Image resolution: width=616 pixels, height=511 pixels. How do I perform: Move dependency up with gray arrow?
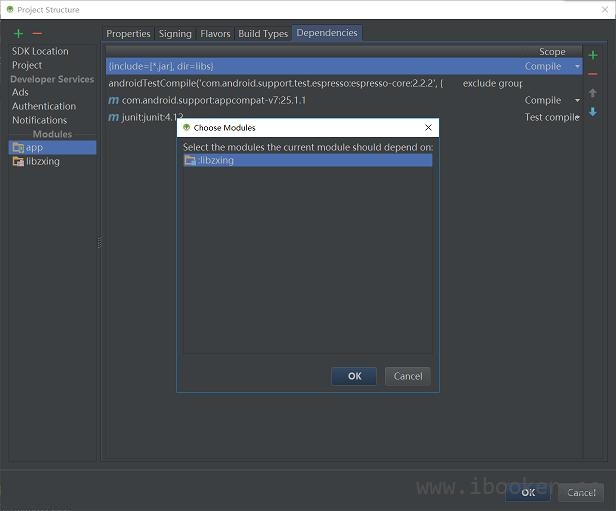click(x=593, y=93)
